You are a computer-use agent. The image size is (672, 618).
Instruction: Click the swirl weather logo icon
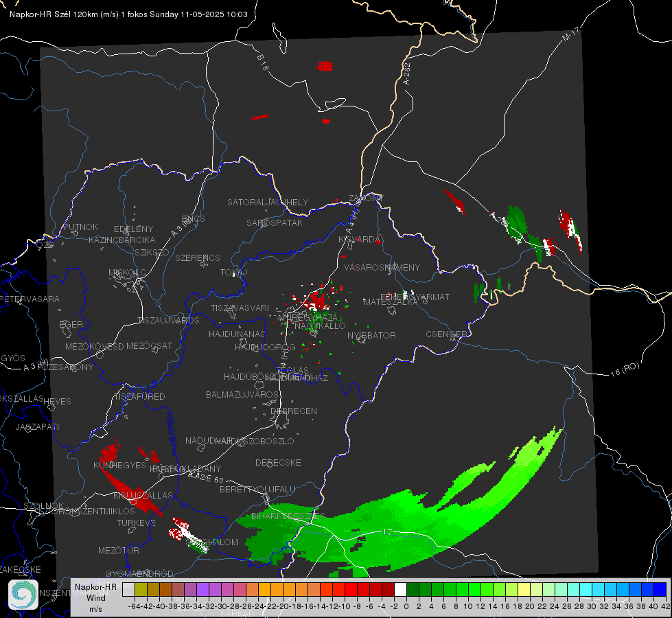[23, 595]
